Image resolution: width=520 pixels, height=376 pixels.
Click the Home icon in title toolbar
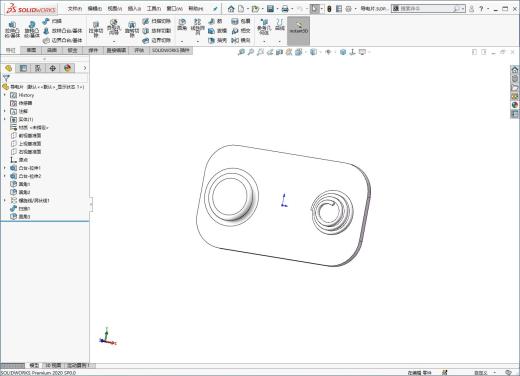coord(231,9)
